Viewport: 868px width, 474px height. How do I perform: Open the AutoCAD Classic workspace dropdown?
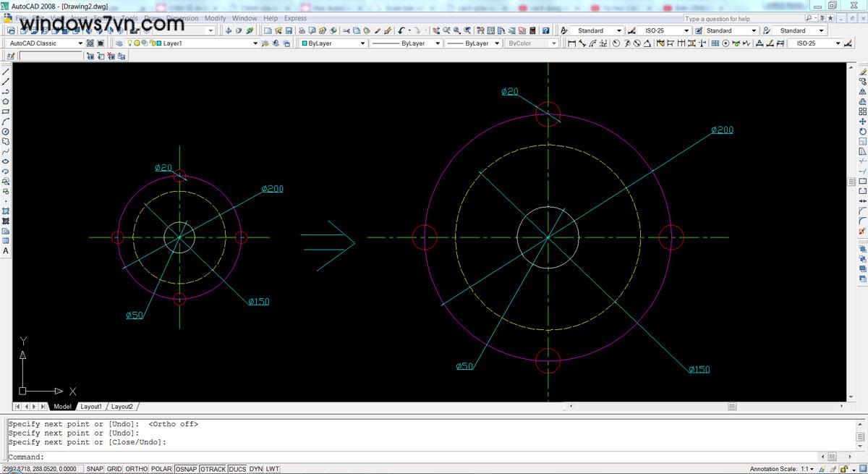[46, 43]
